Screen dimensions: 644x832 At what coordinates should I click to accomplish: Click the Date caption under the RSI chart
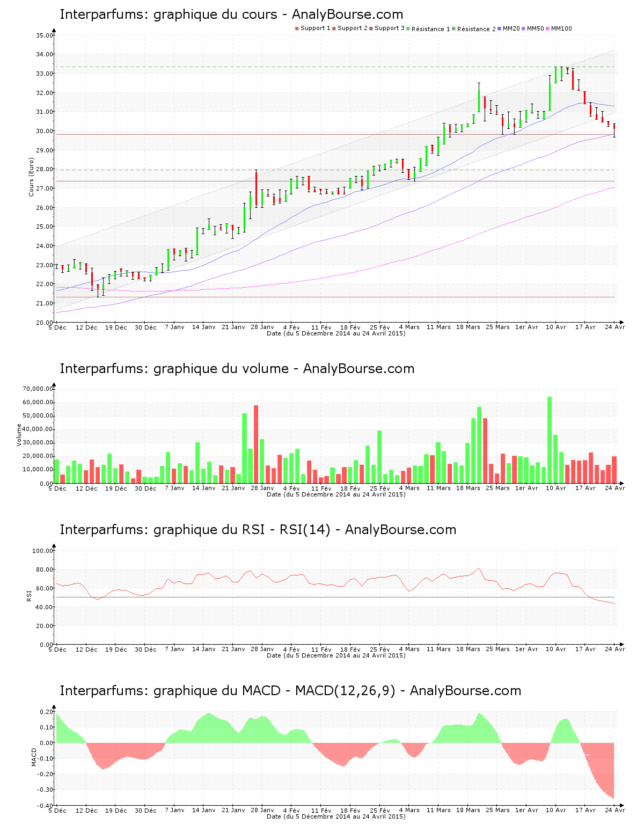(336, 655)
